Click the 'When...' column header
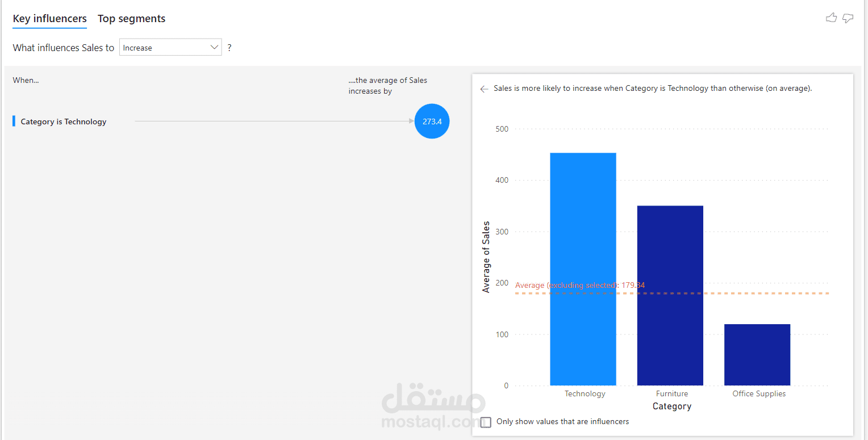868x440 pixels. point(26,81)
